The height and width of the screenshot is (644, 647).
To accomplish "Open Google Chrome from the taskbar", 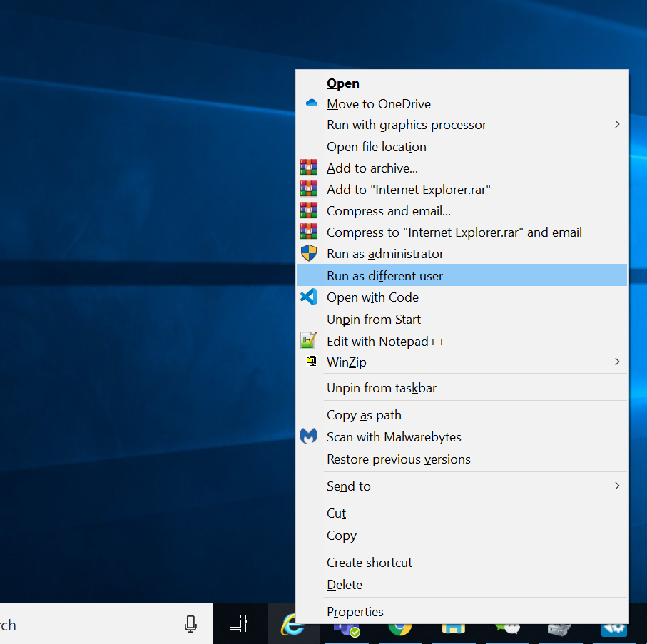I will pos(399,629).
